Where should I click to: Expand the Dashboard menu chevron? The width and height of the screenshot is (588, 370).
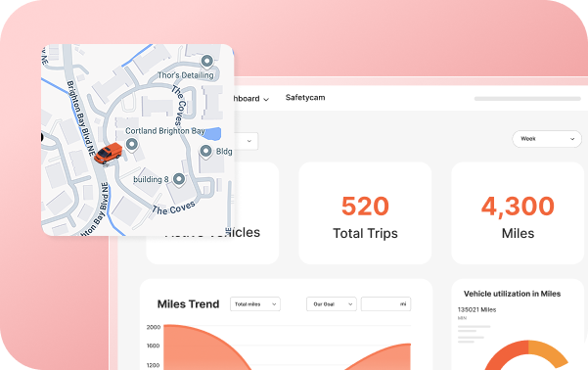pyautogui.click(x=266, y=100)
